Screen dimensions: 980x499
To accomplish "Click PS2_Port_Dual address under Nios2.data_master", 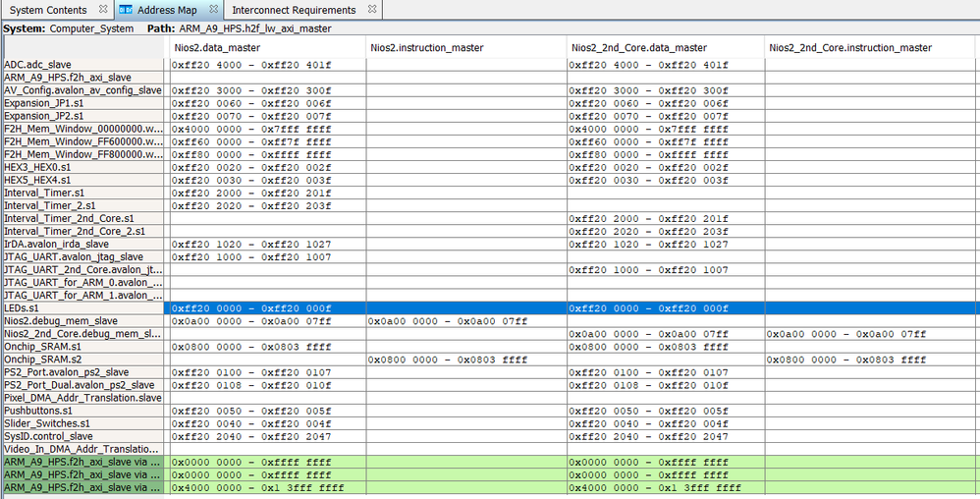I will click(x=250, y=386).
